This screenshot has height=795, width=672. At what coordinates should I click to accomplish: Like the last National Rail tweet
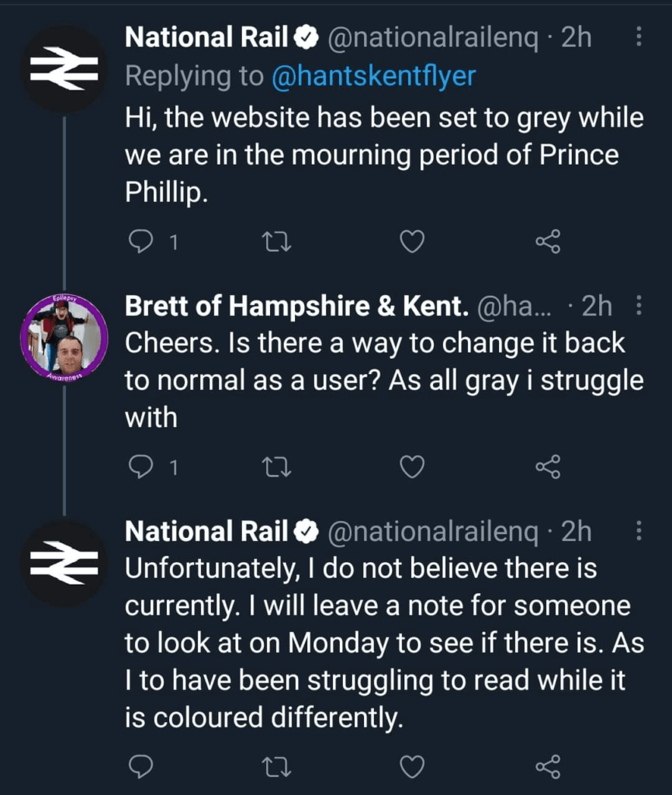click(x=412, y=767)
